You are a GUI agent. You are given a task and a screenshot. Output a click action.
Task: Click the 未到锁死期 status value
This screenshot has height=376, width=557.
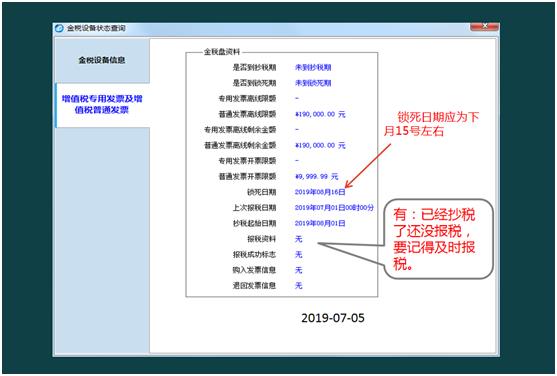(x=313, y=83)
